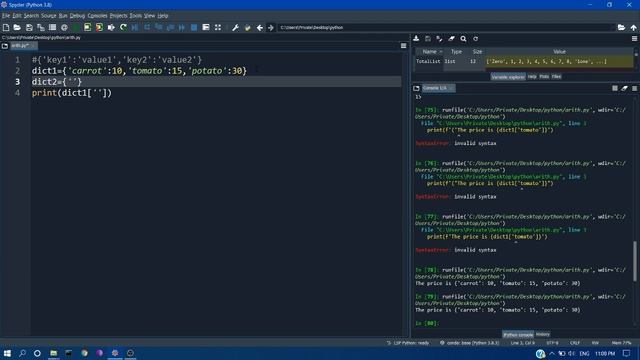Open editor pane options hamburger menu
This screenshot has height=360, width=640.
(404, 46)
